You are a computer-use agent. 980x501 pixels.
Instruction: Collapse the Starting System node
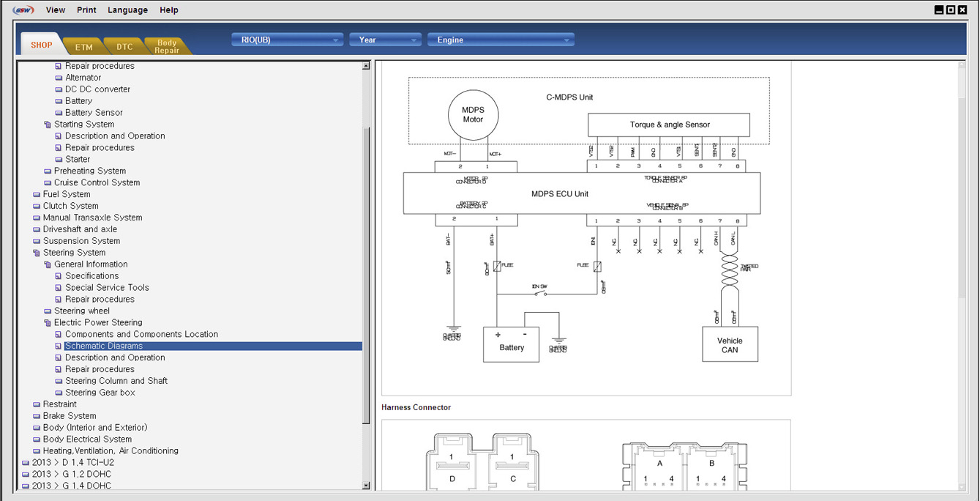coord(48,125)
